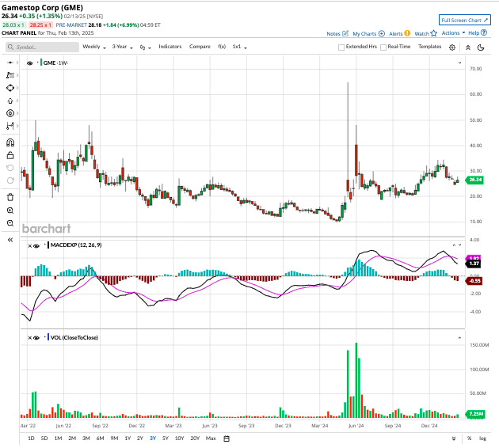The image size is (499, 448).
Task: Select the 1Y range tab
Action: point(128,439)
